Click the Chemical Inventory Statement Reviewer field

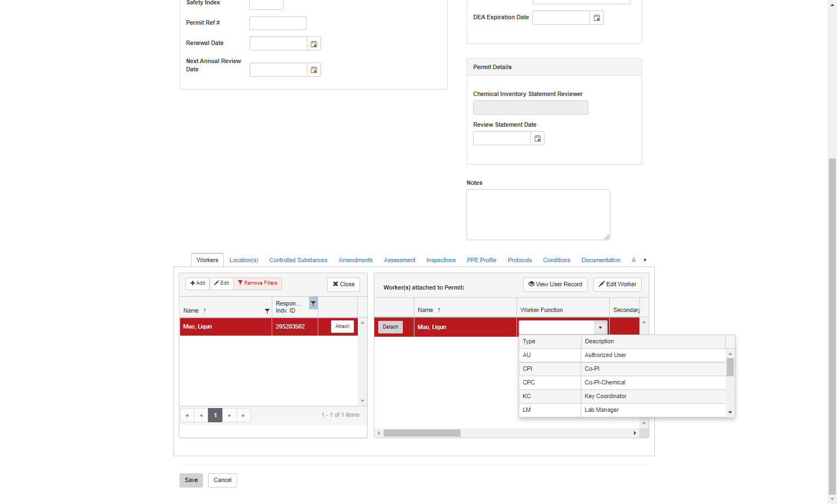[x=531, y=107]
